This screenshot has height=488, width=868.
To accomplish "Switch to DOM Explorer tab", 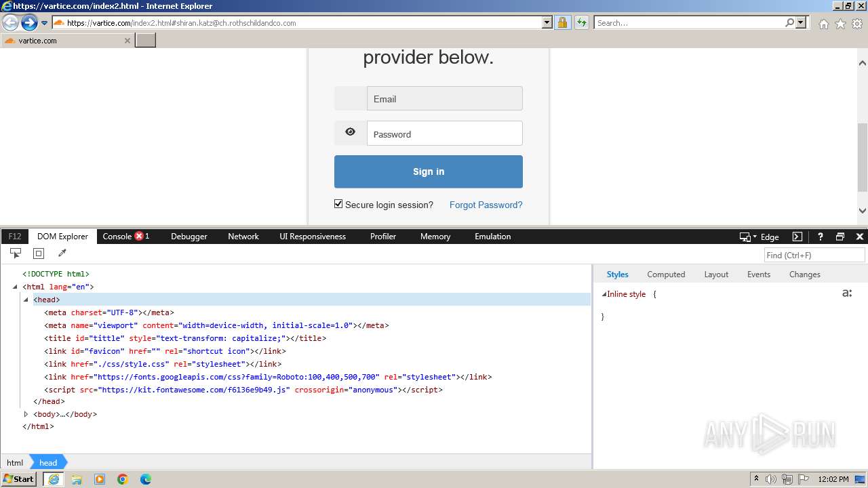I will [x=62, y=237].
